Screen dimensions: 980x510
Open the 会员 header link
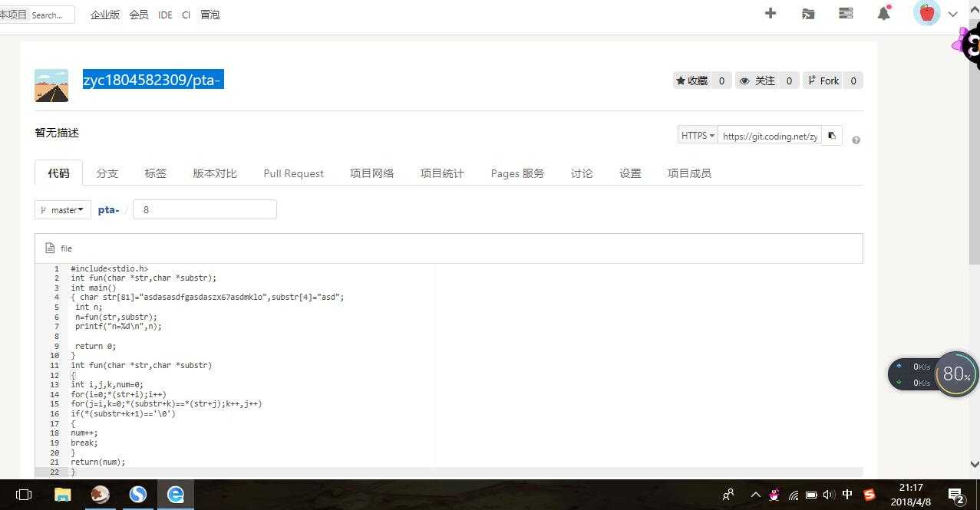pos(139,15)
